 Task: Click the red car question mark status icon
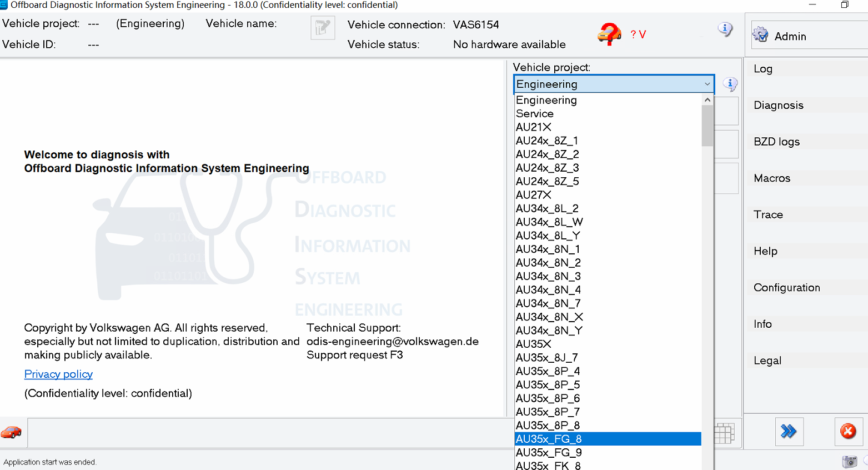click(x=609, y=34)
